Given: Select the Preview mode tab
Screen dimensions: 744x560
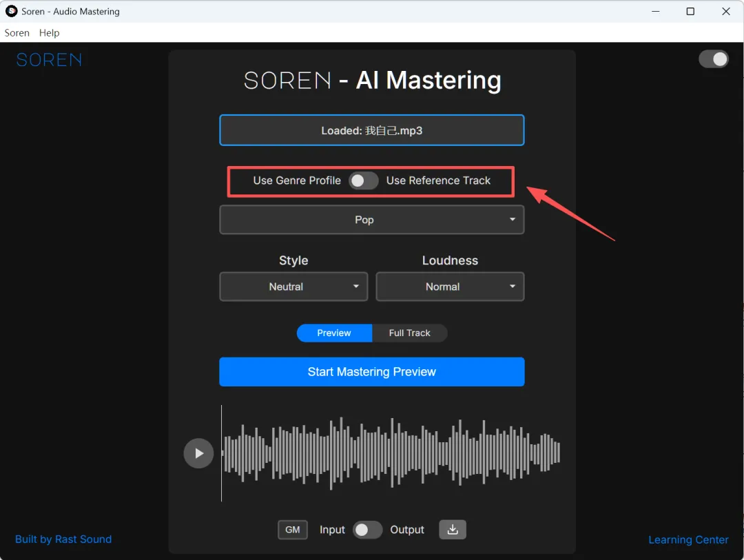Looking at the screenshot, I should pos(334,333).
